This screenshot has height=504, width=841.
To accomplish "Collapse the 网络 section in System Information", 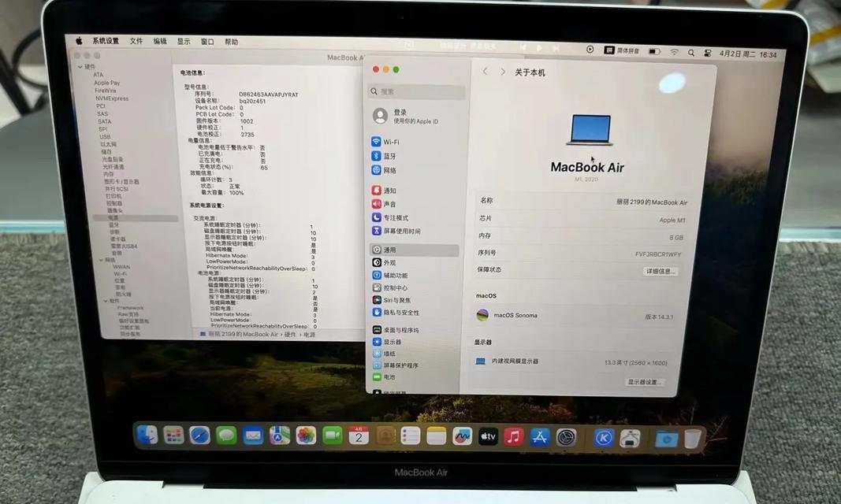I will tap(101, 260).
